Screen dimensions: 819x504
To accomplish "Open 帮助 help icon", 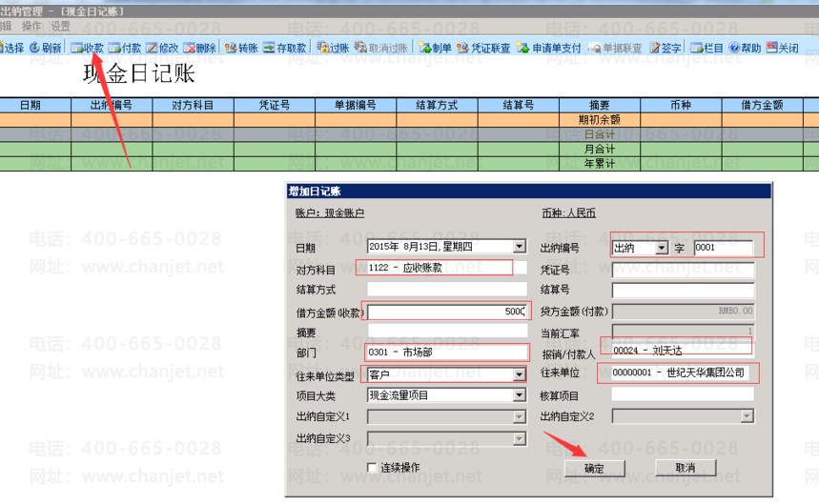I will click(734, 48).
